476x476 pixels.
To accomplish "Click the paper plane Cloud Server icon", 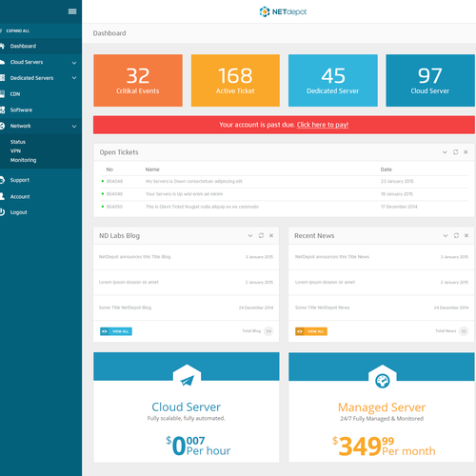I will click(187, 380).
